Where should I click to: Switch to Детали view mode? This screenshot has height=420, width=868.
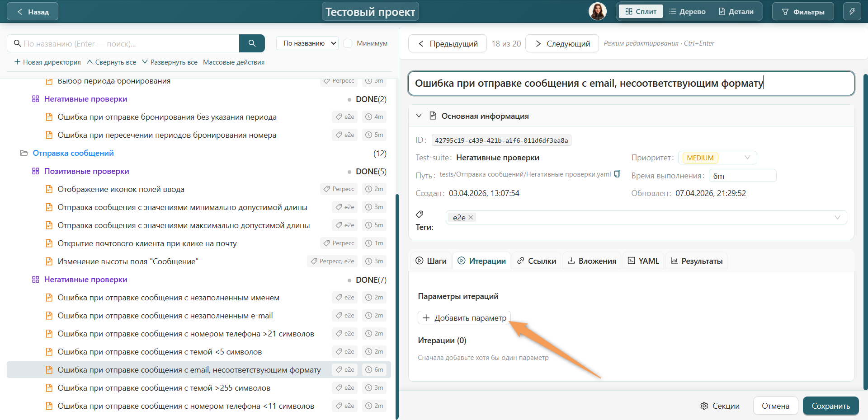click(x=736, y=12)
